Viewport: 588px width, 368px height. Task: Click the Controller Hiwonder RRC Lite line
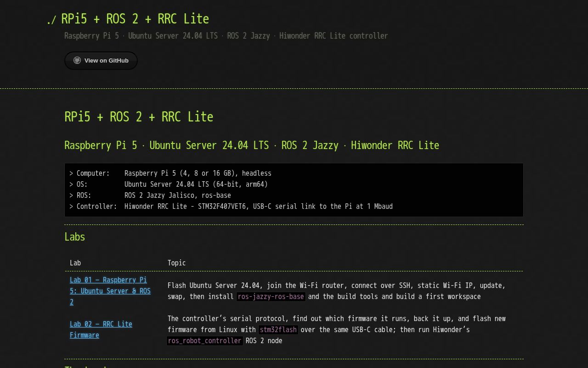pos(231,207)
